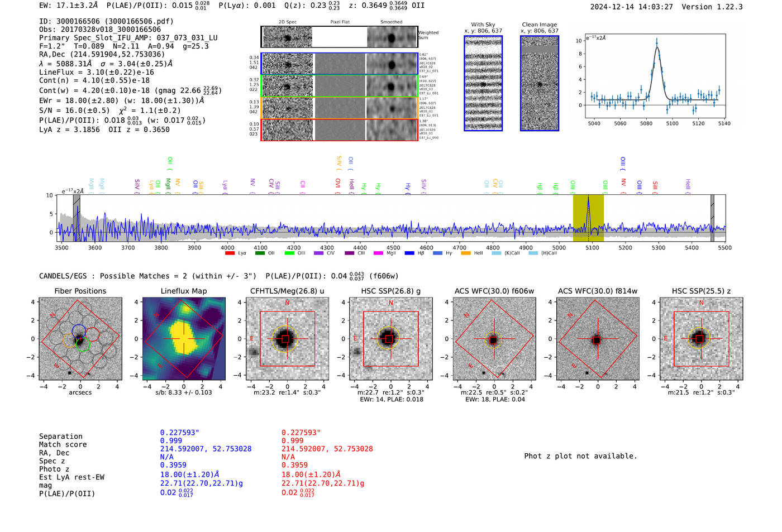
Task: Click the dark green OII legend swatch
Action: click(260, 253)
